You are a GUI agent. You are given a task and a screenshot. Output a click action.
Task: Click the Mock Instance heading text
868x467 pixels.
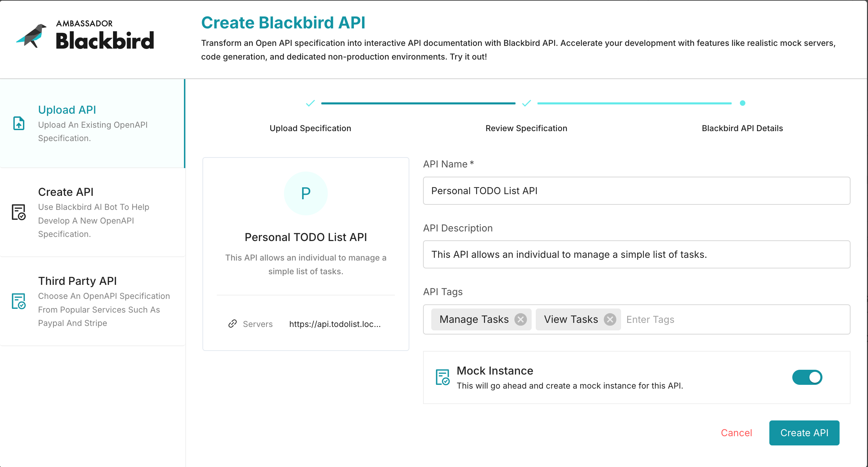(x=495, y=371)
